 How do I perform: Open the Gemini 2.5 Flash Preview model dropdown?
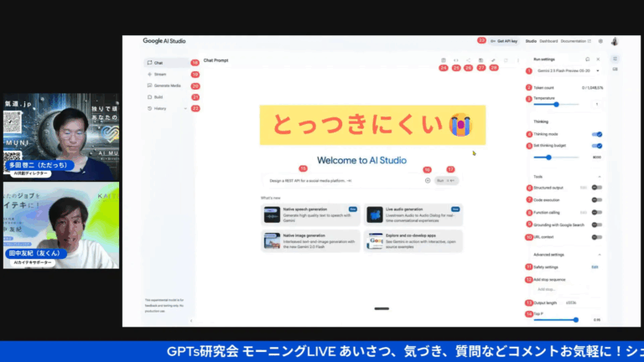568,71
